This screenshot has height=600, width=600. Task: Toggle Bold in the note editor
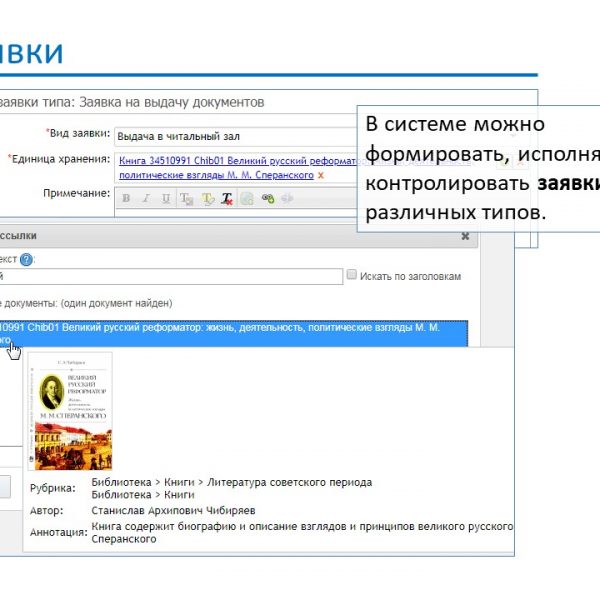click(126, 198)
